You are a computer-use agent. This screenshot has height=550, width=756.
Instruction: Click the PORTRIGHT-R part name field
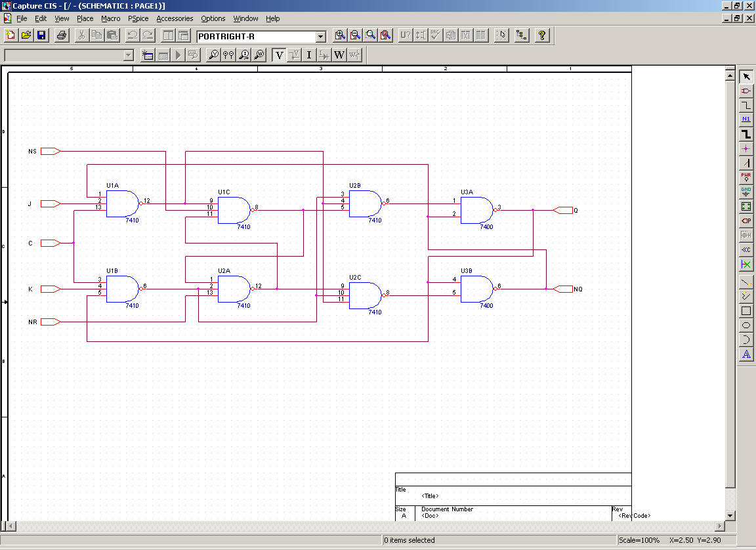(x=257, y=37)
